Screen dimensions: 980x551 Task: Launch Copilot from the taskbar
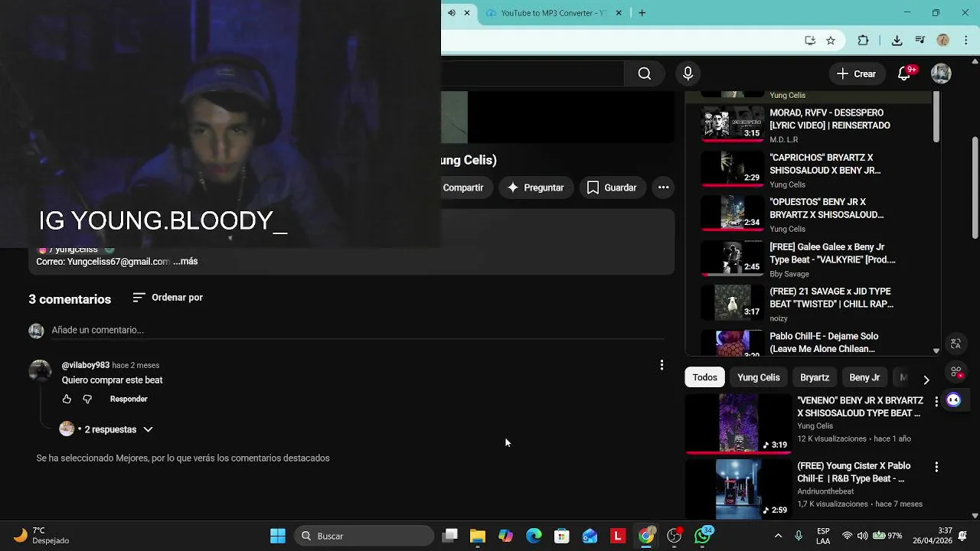506,536
